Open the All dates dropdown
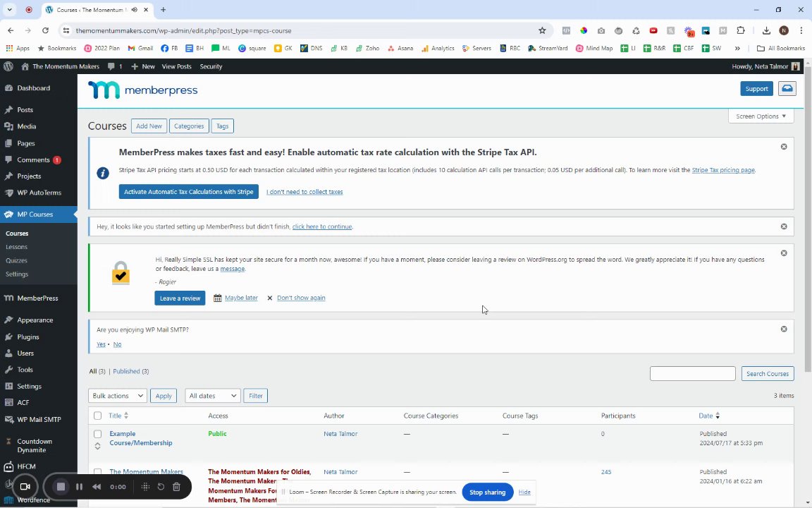 [x=212, y=396]
